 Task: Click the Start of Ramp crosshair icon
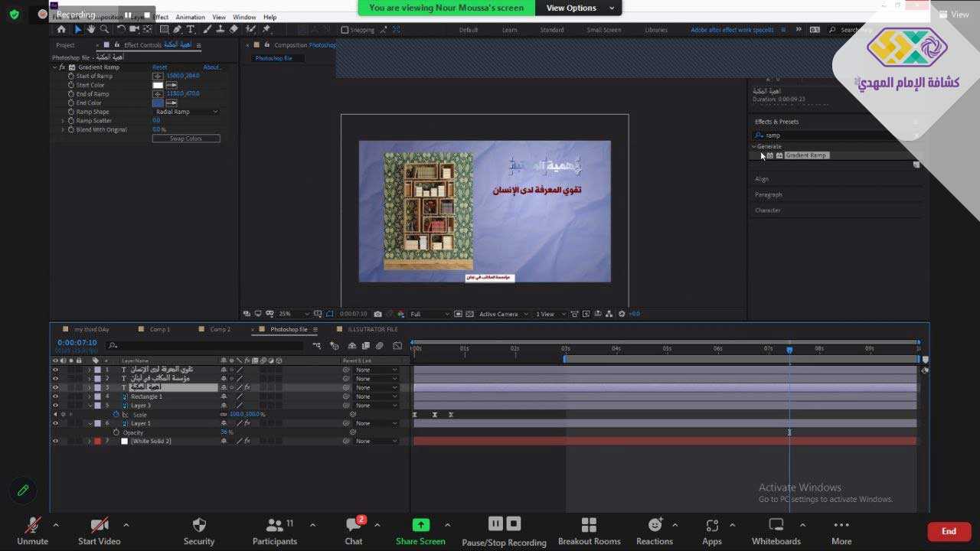(x=158, y=76)
